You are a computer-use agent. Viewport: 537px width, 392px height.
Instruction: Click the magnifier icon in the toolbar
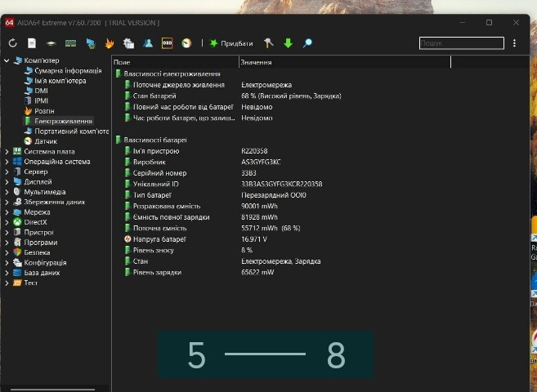coord(307,43)
